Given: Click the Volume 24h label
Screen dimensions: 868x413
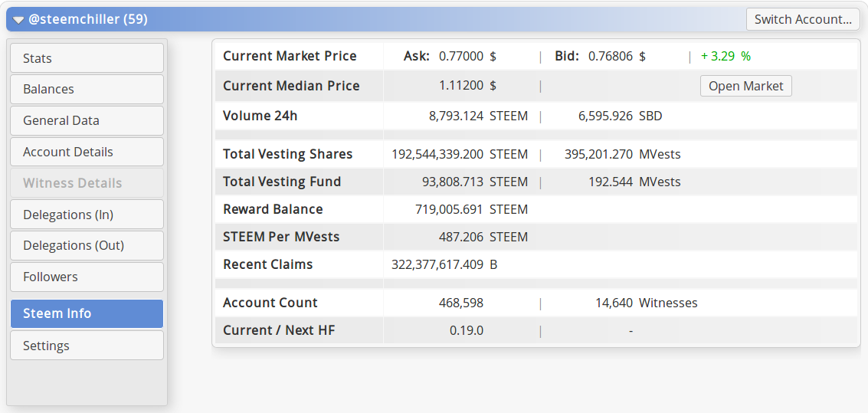Looking at the screenshot, I should click(x=260, y=116).
